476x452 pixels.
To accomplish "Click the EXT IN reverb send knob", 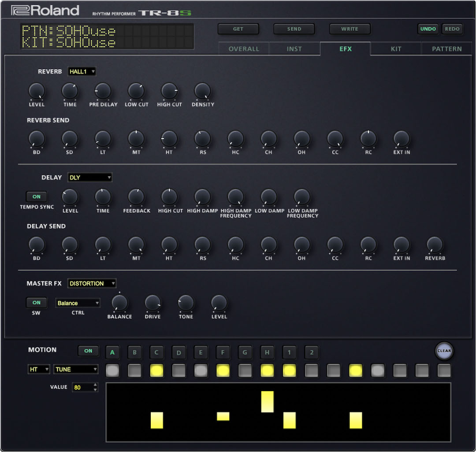I will coord(402,139).
